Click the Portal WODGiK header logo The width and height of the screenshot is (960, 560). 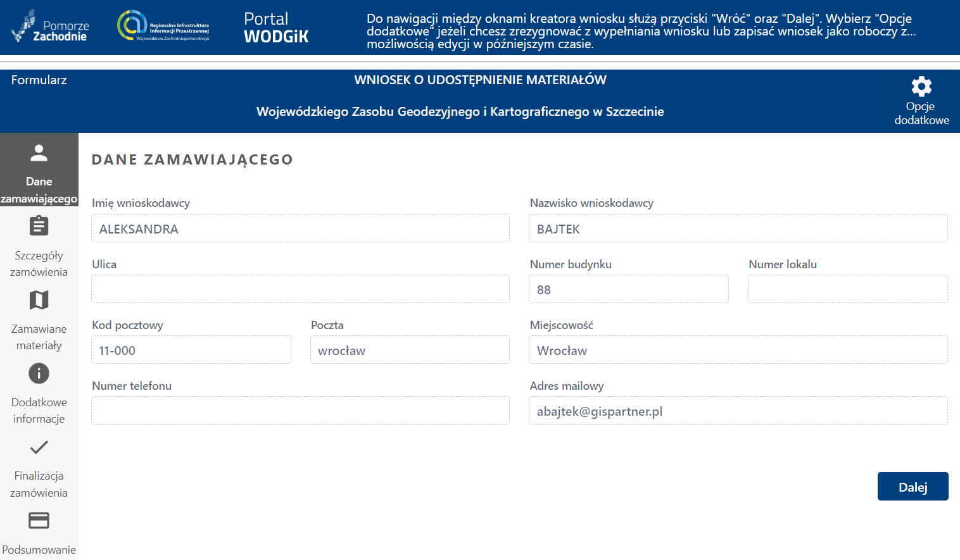tap(276, 28)
